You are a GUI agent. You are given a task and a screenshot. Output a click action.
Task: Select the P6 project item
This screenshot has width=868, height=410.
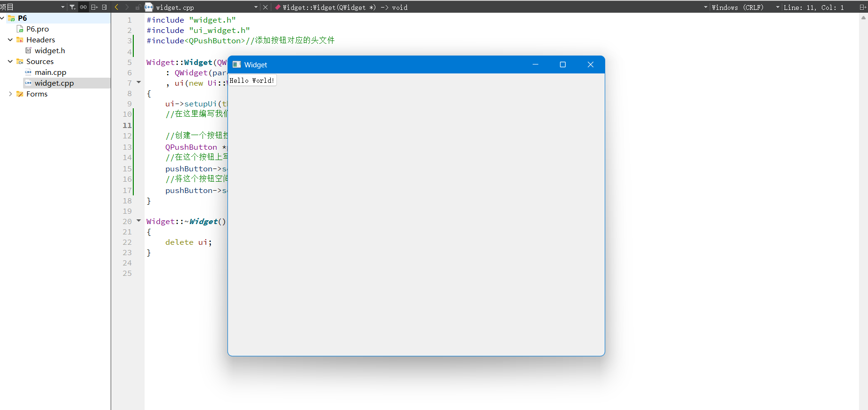pos(22,18)
